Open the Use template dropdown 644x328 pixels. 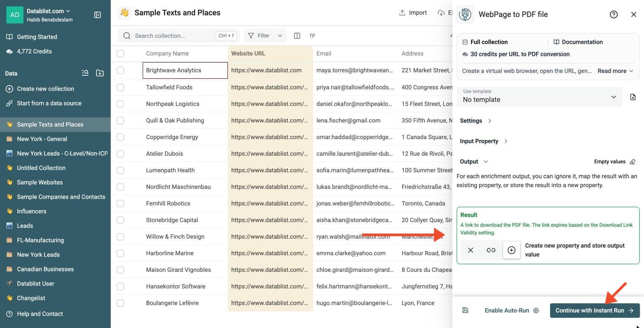(x=540, y=97)
